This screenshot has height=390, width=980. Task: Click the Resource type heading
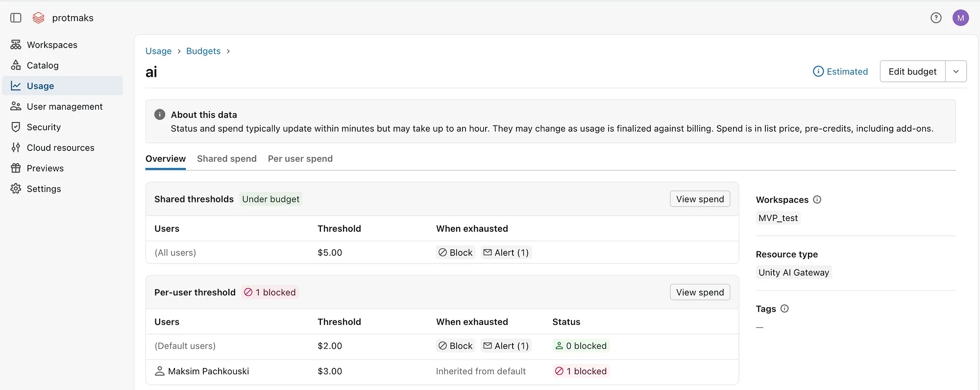click(786, 254)
